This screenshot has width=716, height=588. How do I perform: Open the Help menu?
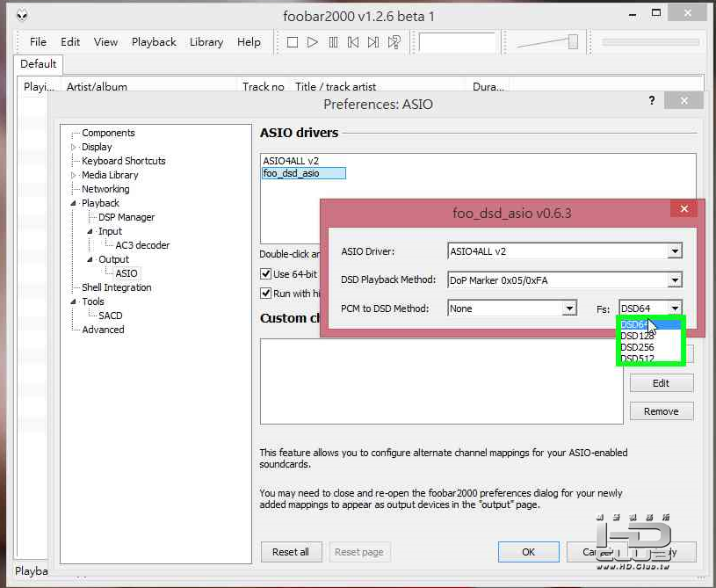click(249, 42)
